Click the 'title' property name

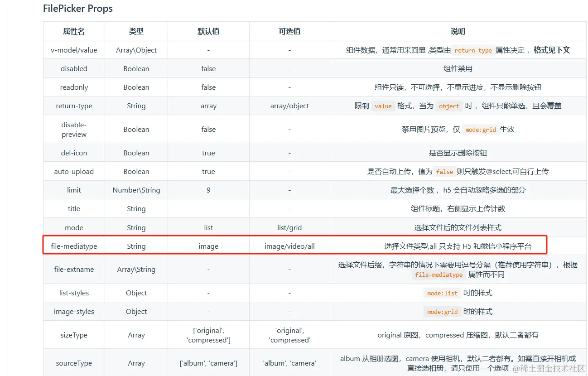coord(74,208)
